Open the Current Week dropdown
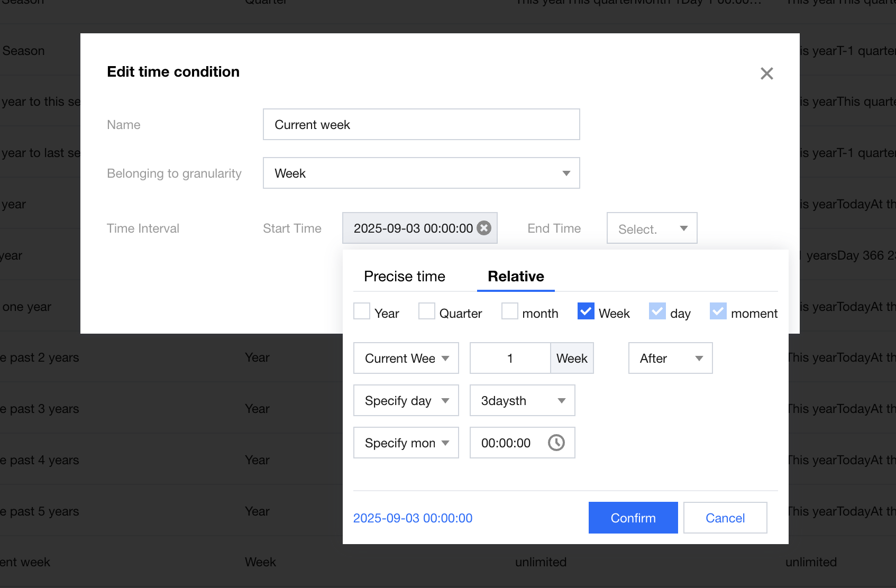896x588 pixels. pos(406,358)
